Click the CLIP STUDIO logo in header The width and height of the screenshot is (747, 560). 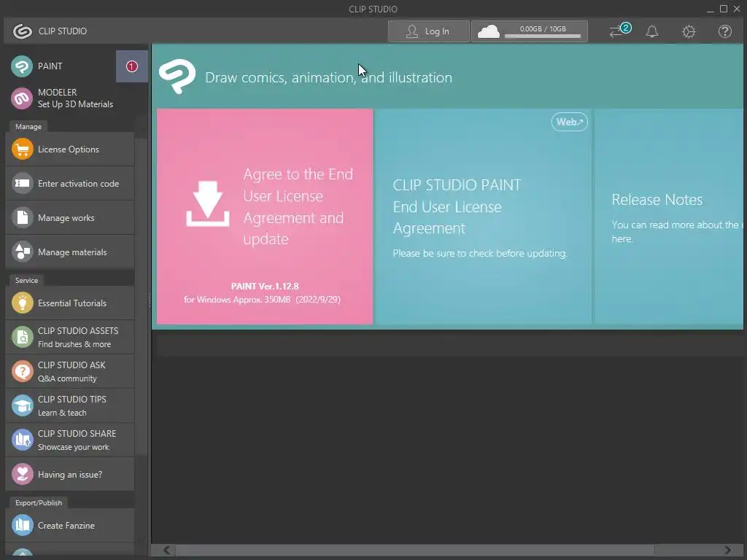coord(22,31)
